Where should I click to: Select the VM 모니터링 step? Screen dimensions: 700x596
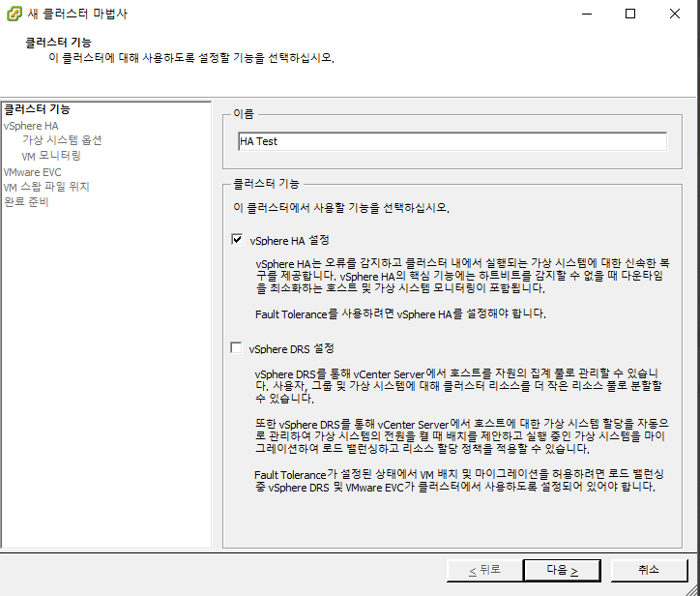[x=51, y=156]
